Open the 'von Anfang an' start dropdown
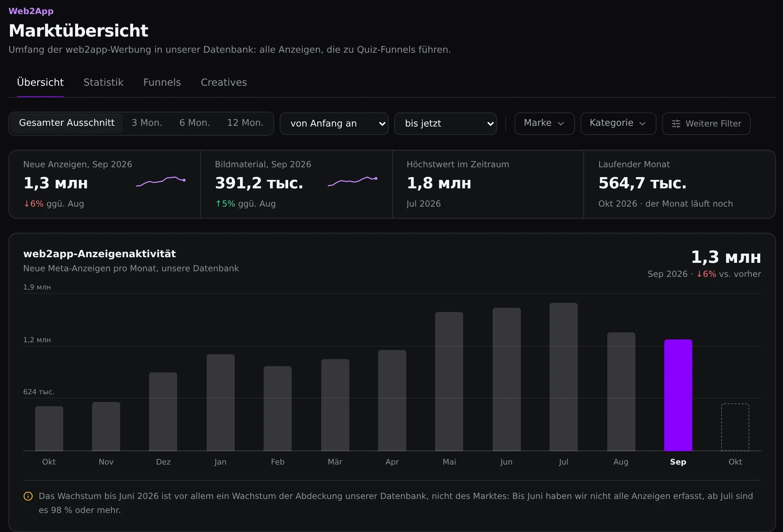 tap(334, 123)
